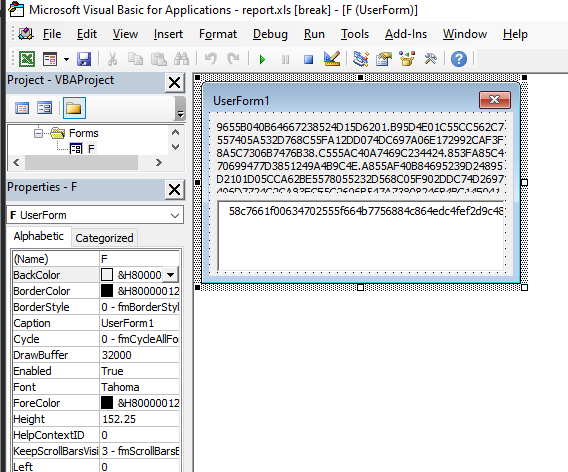
Task: Open the Run menu
Action: (314, 34)
